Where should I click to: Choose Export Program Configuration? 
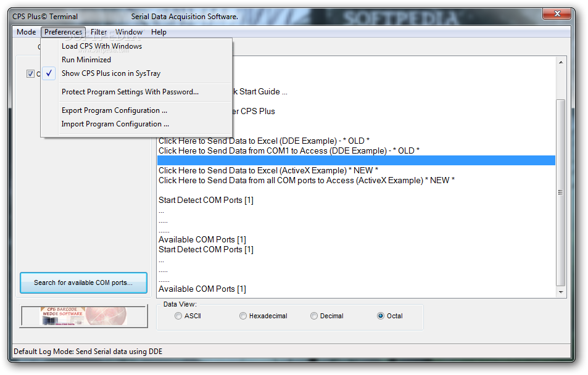tap(136, 110)
